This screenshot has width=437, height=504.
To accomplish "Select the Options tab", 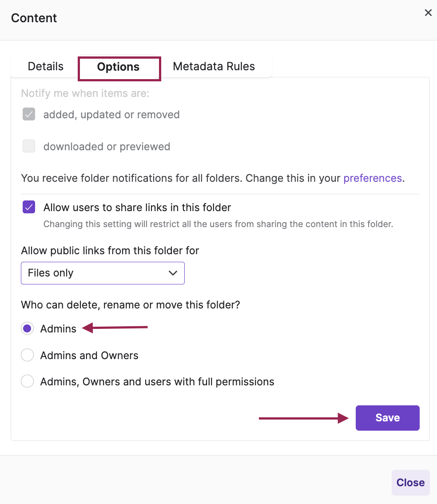I will 119,67.
